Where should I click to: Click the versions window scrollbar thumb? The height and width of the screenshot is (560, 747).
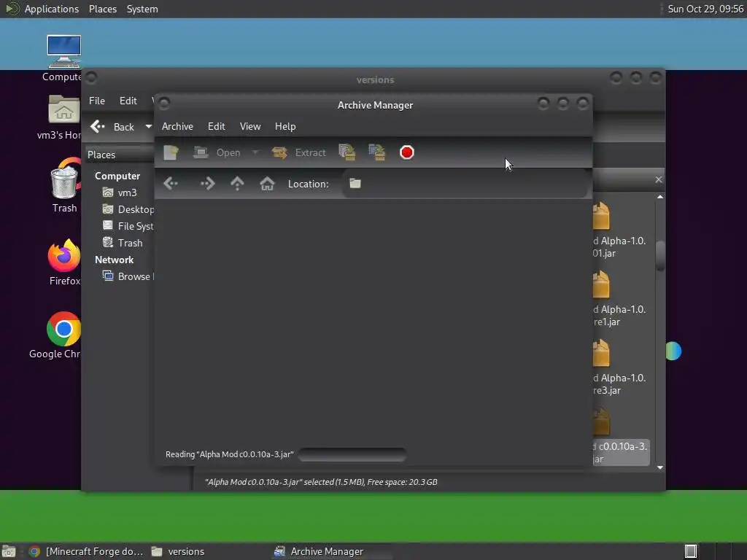click(660, 256)
